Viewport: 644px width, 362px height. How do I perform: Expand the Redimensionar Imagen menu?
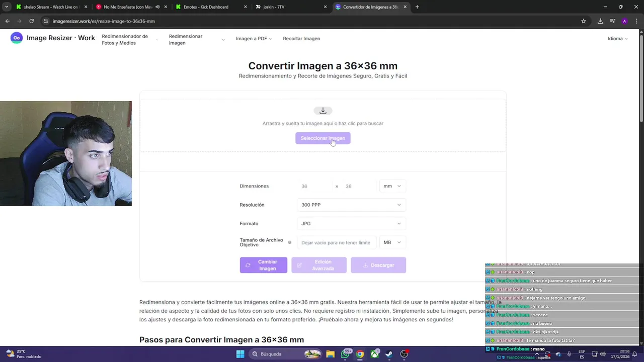click(196, 39)
